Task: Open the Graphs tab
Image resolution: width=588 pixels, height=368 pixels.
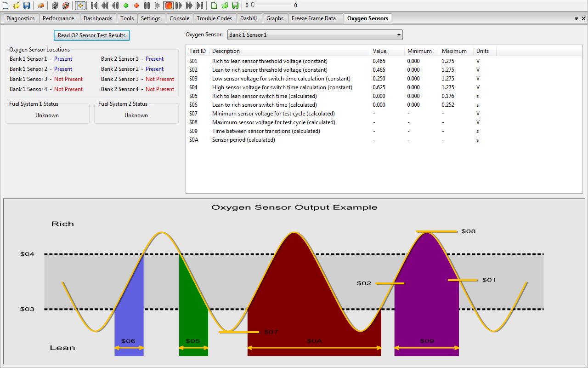Action: point(275,18)
